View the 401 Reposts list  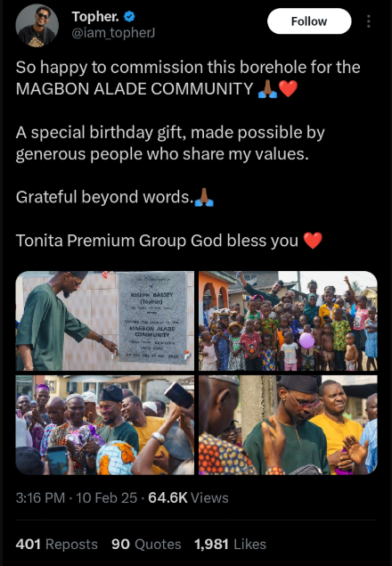pyautogui.click(x=57, y=545)
